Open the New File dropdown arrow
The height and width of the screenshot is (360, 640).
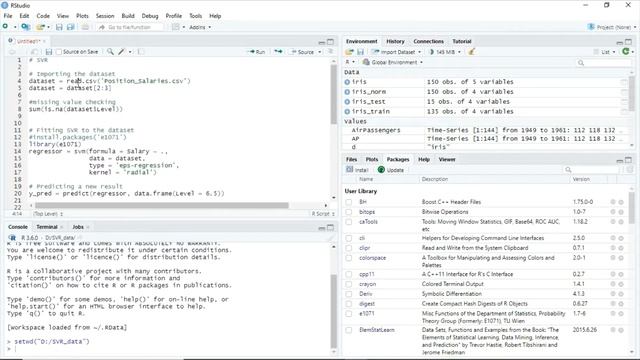pos(15,27)
